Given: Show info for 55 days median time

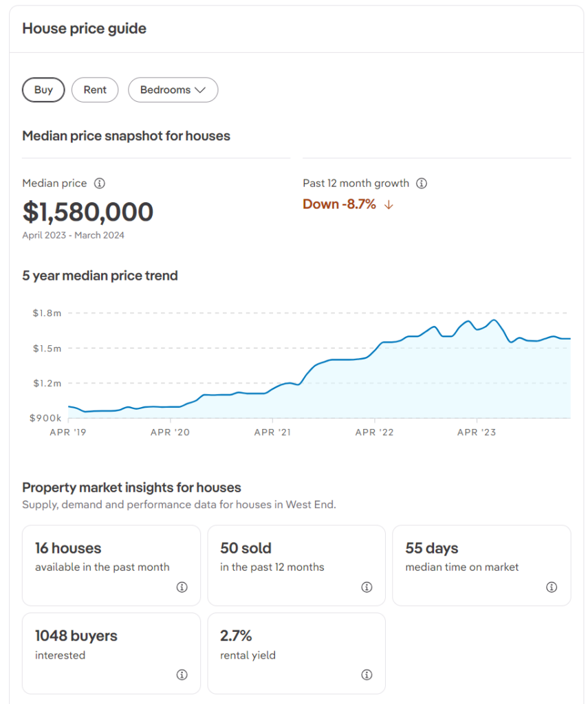Looking at the screenshot, I should tap(552, 587).
